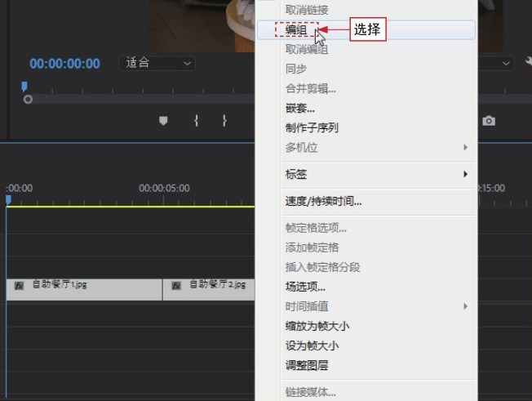Select 插入帧定格分段 menu item
The image size is (532, 401).
366,267
